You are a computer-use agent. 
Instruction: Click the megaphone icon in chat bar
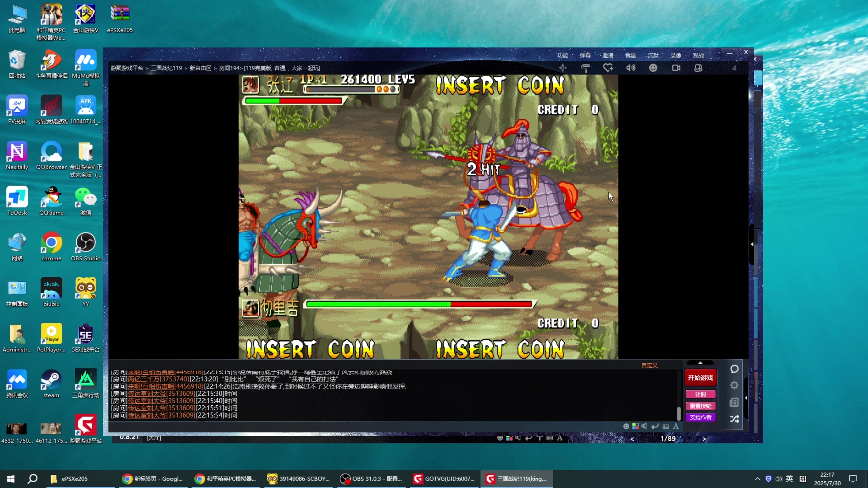[x=645, y=426]
